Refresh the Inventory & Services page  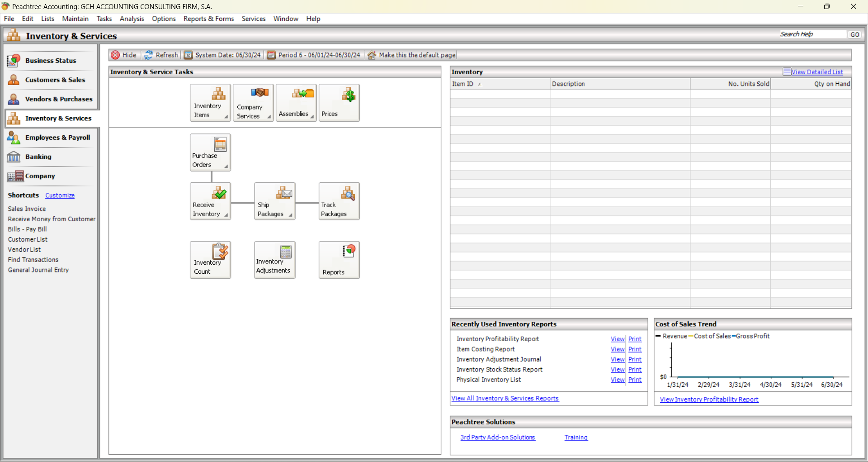[161, 55]
